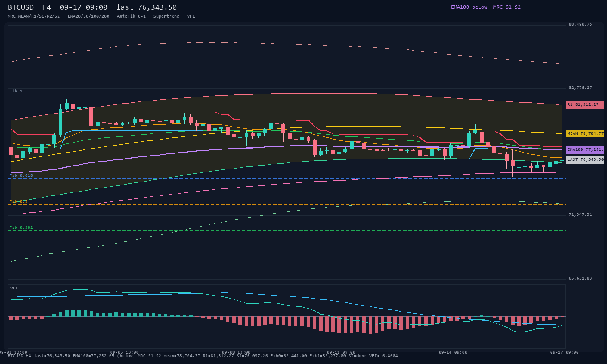The image size is (607, 364).
Task: Click the last=76,343.50 header value
Action: 147,7
